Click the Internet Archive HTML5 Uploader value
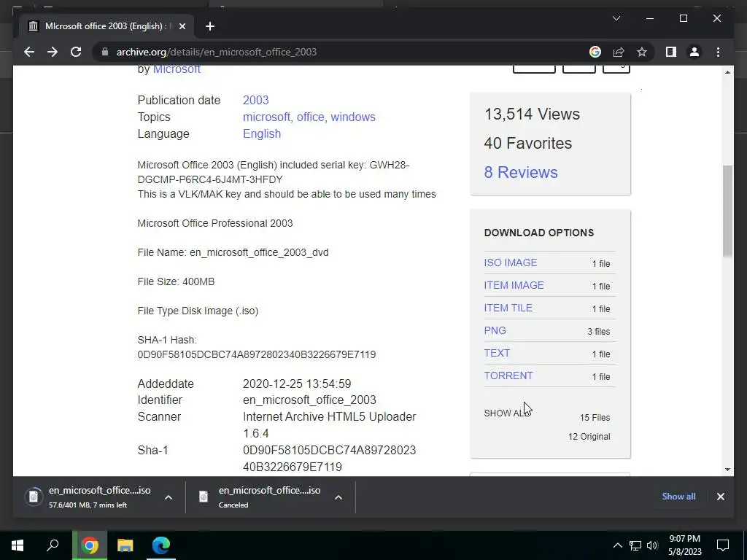The image size is (747, 560). 329,425
